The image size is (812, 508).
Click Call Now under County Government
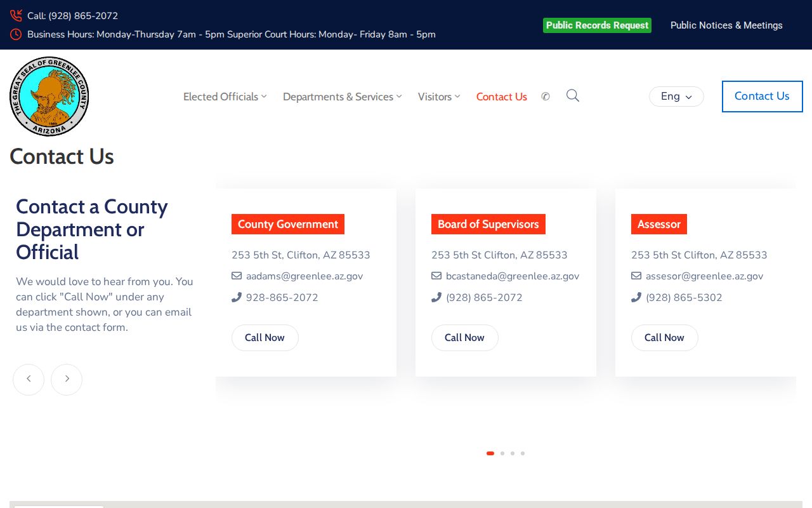[265, 338]
